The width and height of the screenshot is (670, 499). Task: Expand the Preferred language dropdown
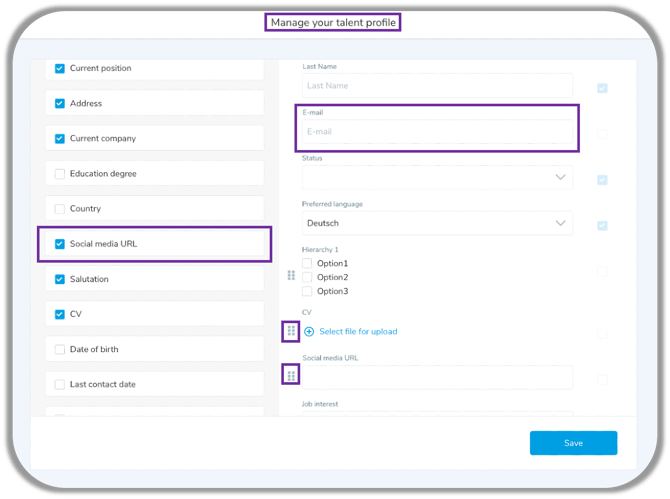click(437, 224)
